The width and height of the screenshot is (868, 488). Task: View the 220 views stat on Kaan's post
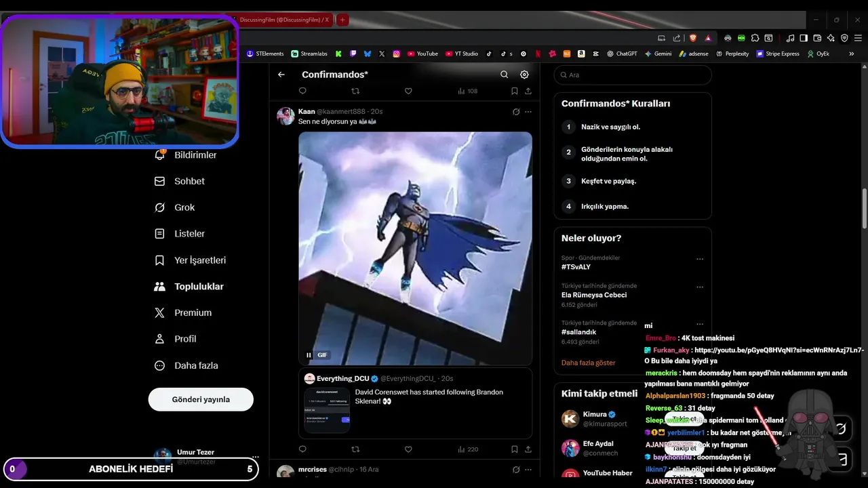tap(468, 449)
